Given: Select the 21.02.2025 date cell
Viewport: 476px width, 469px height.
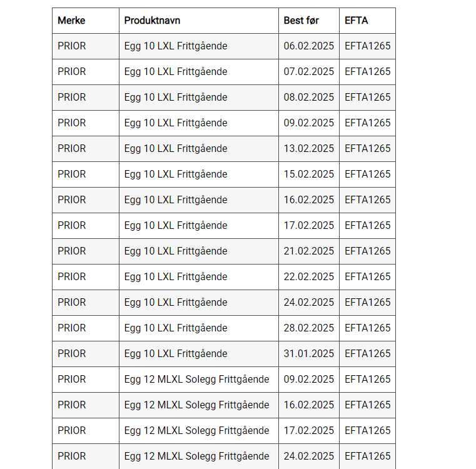Looking at the screenshot, I should coord(309,251).
